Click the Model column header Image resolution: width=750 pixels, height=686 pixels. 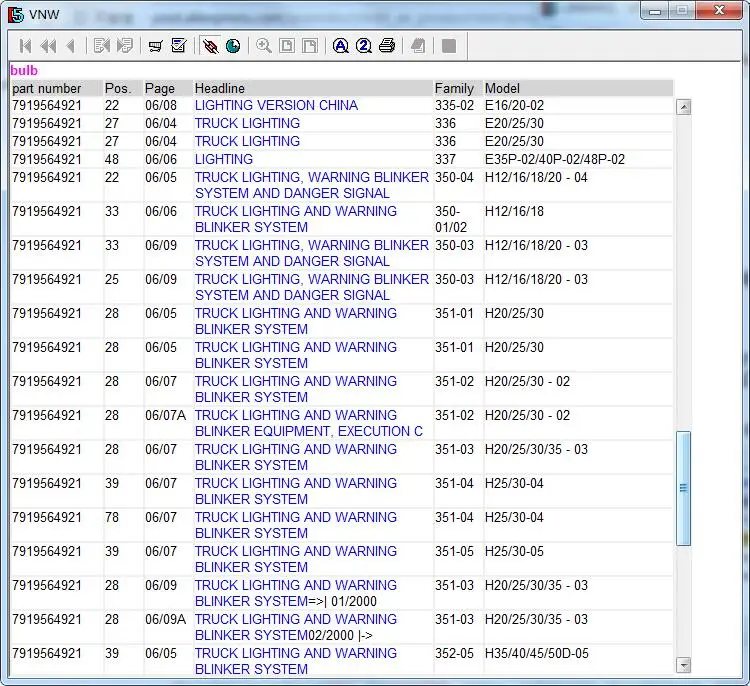(503, 88)
